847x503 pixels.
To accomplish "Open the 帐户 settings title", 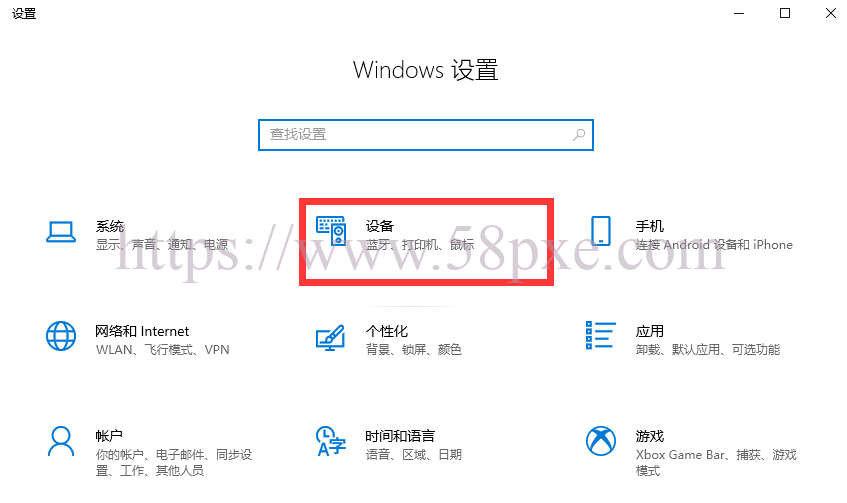I will point(109,435).
